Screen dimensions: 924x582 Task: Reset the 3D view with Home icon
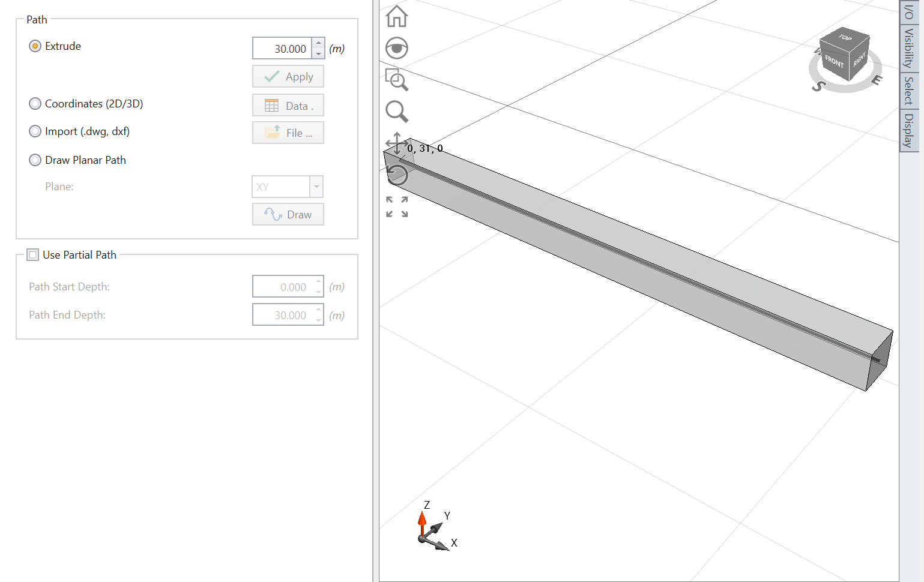tap(396, 16)
